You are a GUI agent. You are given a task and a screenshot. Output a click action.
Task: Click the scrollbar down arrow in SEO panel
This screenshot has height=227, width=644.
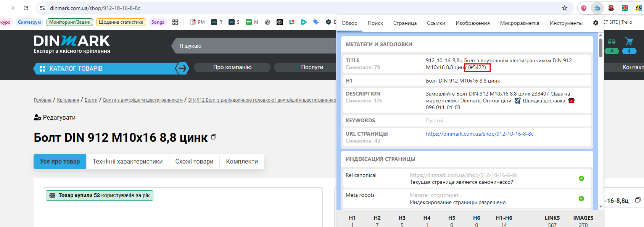pyautogui.click(x=601, y=206)
